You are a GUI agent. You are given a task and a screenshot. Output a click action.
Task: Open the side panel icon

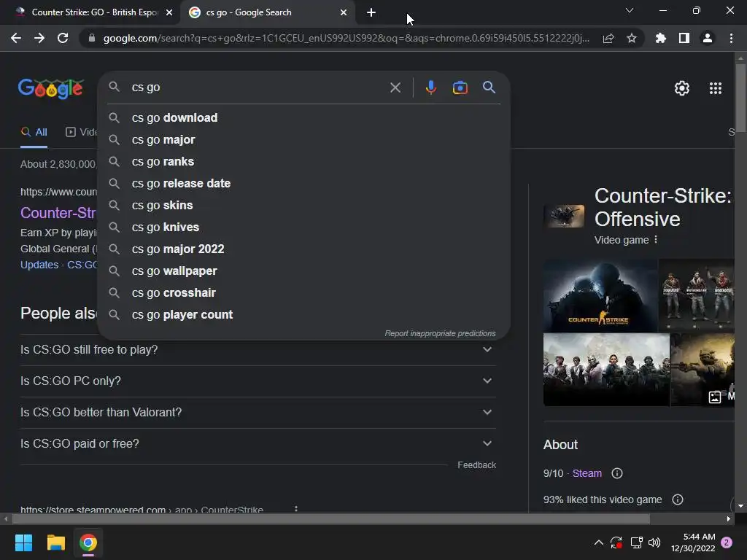pyautogui.click(x=684, y=38)
